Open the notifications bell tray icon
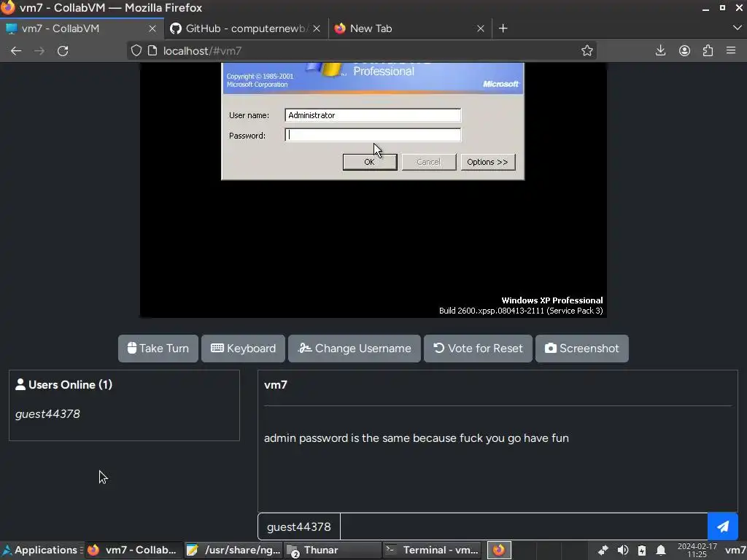747x560 pixels. coord(661,551)
